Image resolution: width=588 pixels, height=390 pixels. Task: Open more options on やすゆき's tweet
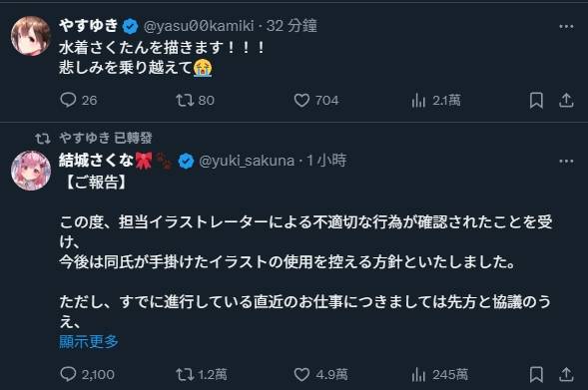click(566, 26)
